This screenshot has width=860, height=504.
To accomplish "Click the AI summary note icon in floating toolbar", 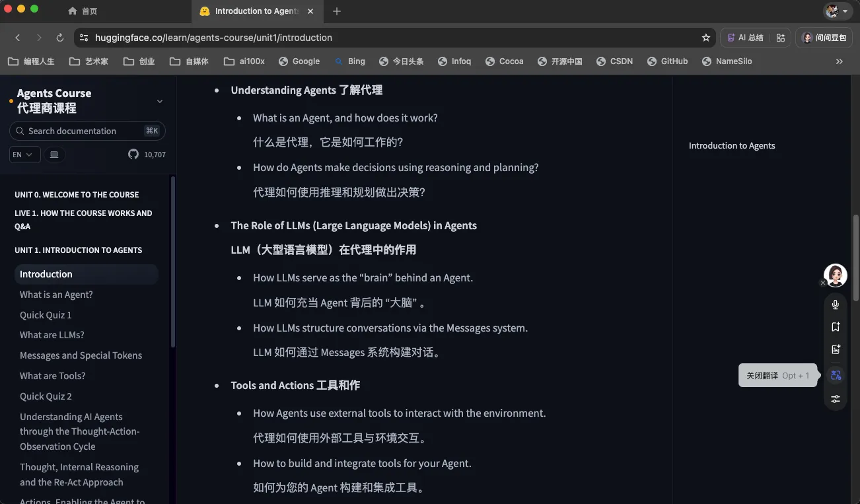I will pos(836,349).
